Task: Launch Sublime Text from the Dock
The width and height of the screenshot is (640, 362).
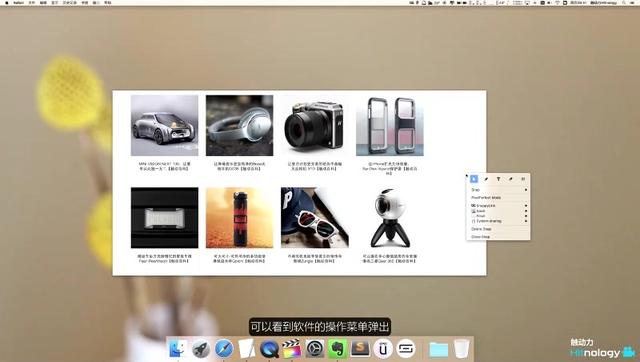Action: (x=360, y=349)
